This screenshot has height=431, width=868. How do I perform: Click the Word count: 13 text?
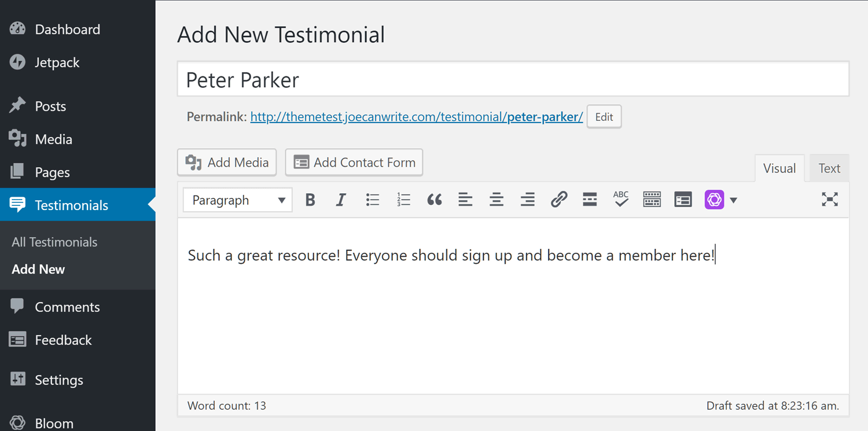(227, 406)
